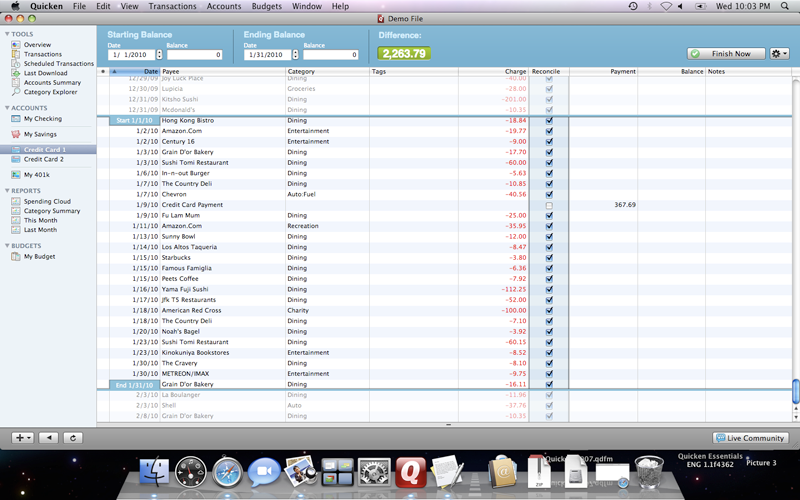The width and height of the screenshot is (800, 500).
Task: Toggle reconcile for METREON/IMAX
Action: [x=549, y=374]
